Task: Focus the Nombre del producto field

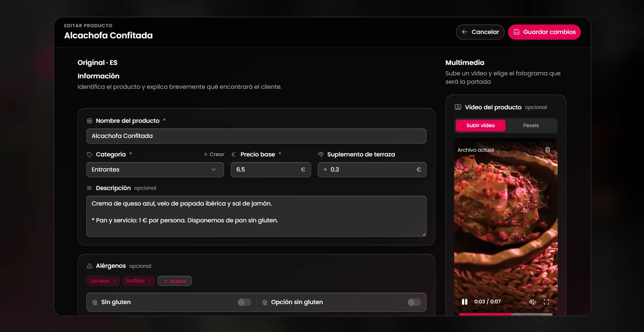Action: pyautogui.click(x=256, y=136)
